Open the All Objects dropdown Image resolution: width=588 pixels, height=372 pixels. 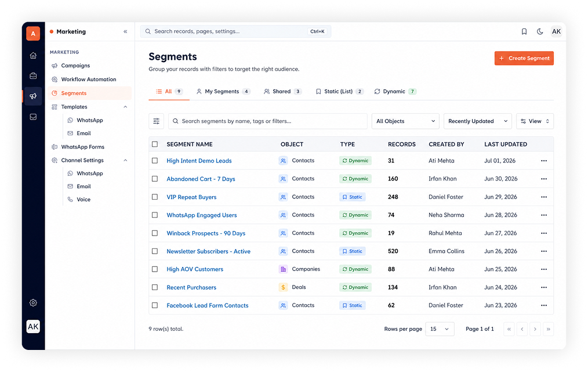[405, 121]
